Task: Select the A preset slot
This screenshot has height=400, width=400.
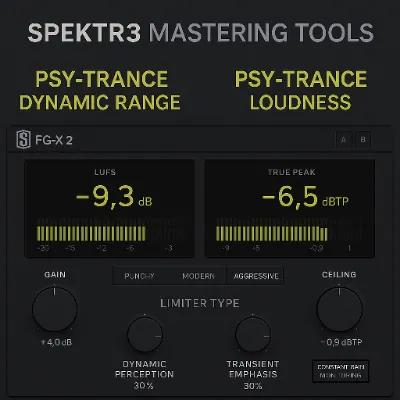Action: pyautogui.click(x=343, y=140)
